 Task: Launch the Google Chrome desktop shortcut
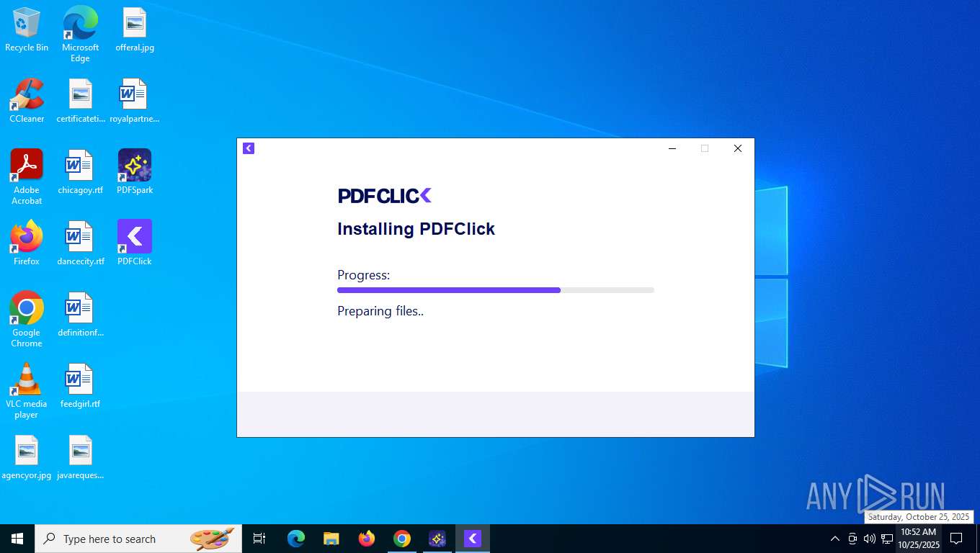[27, 320]
